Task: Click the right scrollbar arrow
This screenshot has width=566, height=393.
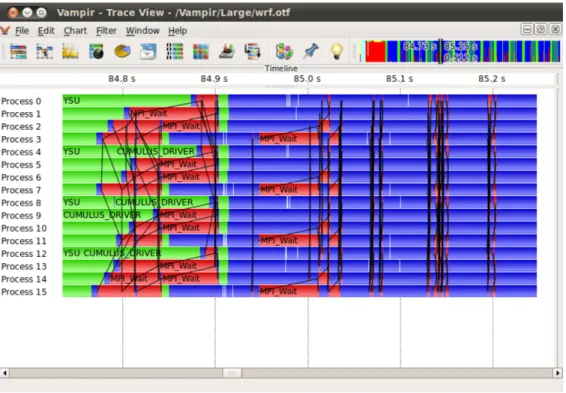Action: (x=557, y=373)
